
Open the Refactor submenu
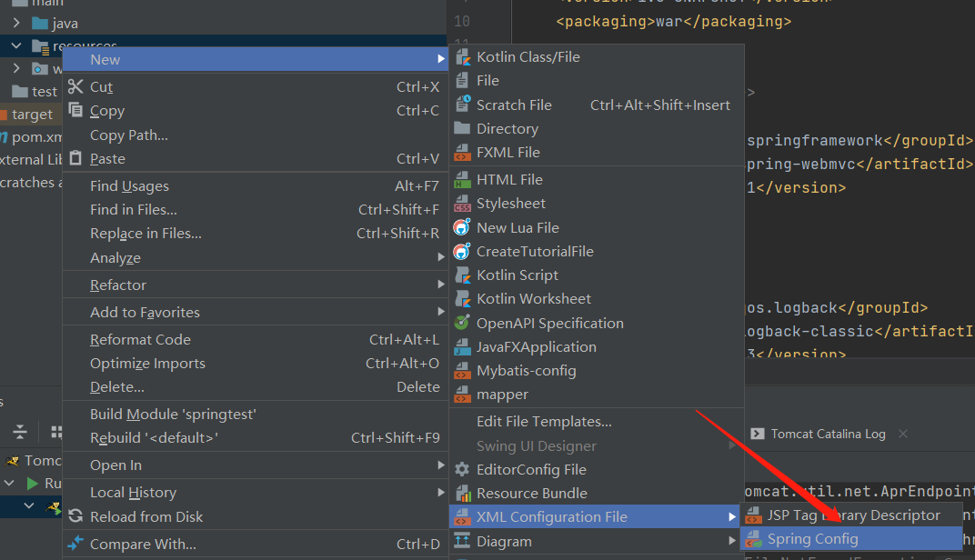[x=118, y=285]
